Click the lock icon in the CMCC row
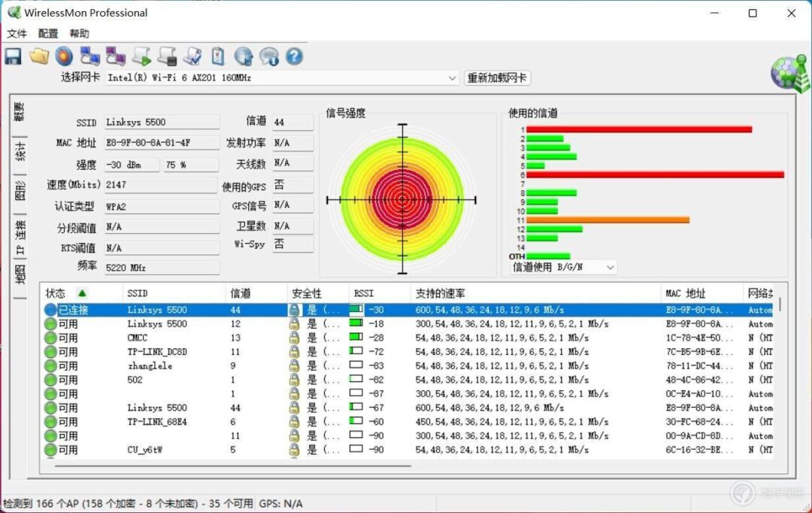 coord(294,338)
